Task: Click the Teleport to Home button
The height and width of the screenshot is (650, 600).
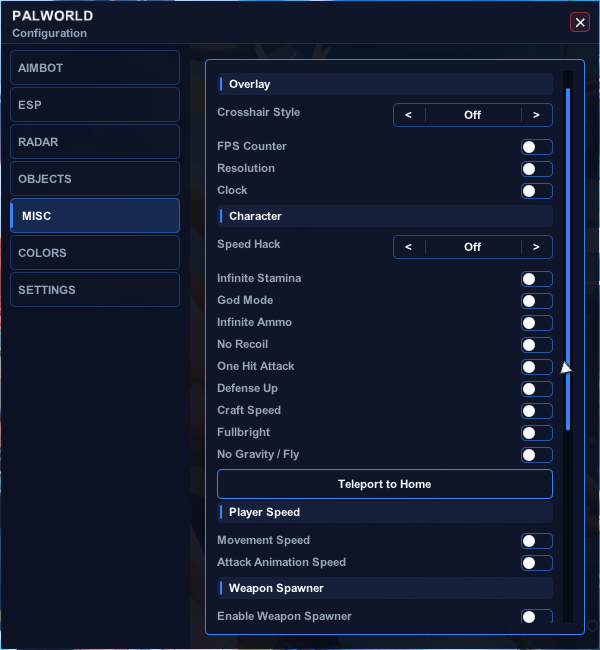Action: pyautogui.click(x=385, y=484)
